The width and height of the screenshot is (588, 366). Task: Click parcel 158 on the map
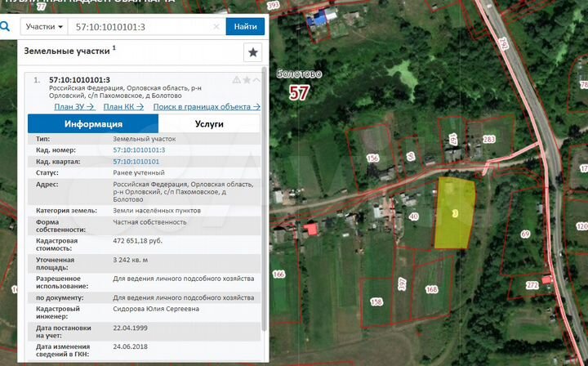point(376,301)
